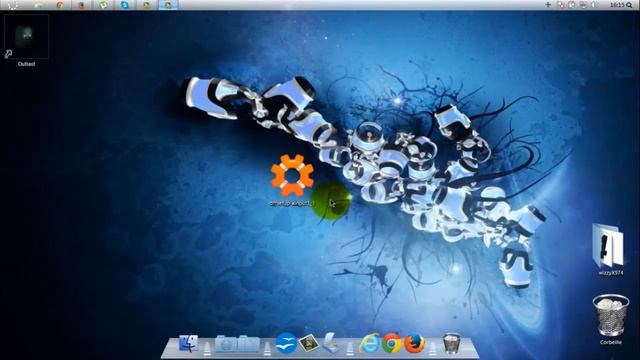Click the plus icon in system tray
The height and width of the screenshot is (360, 640).
coord(548,5)
